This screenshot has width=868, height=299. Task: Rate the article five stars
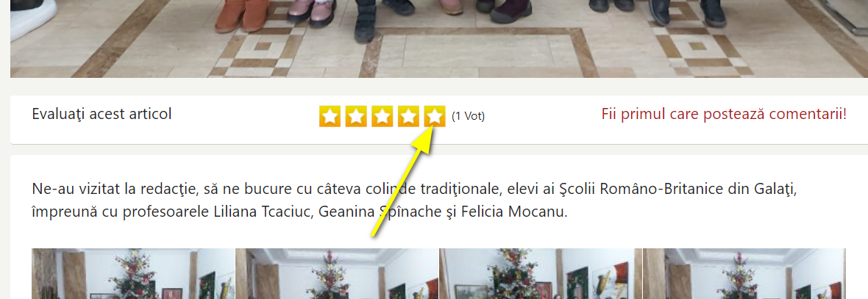[435, 116]
